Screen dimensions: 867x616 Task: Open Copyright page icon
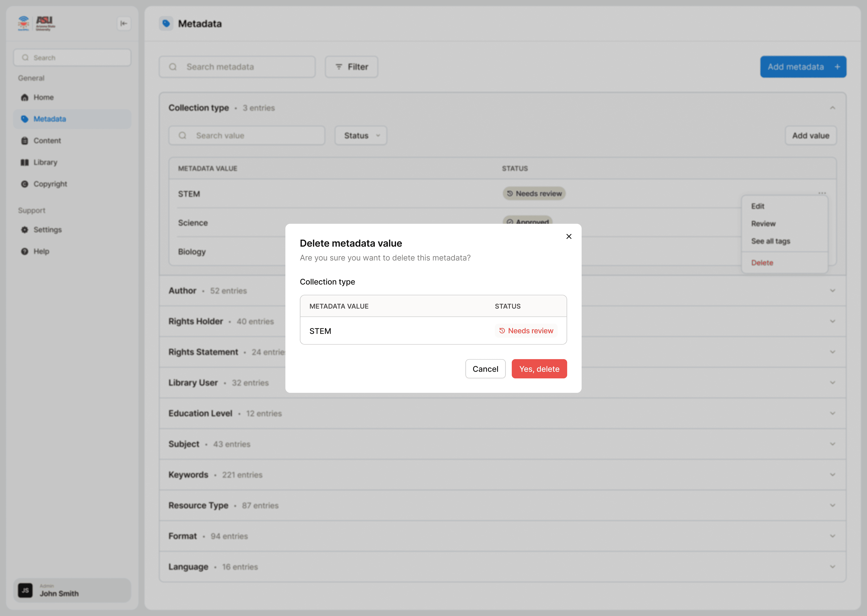[x=25, y=184]
